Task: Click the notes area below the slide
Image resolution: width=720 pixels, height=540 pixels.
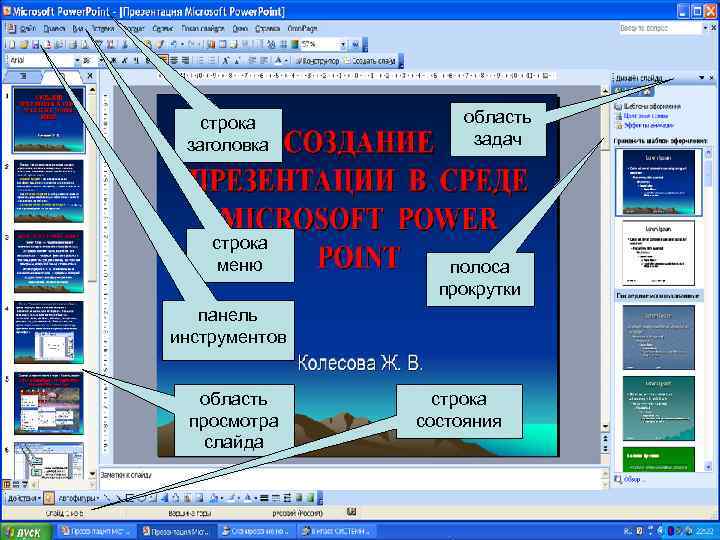Action: click(x=351, y=478)
